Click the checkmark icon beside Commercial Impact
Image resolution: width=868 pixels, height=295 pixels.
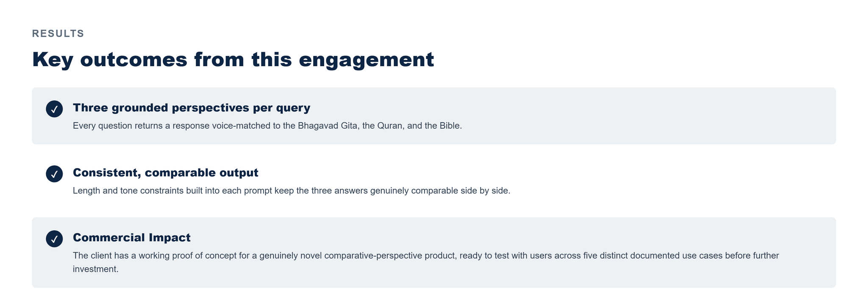pos(54,239)
